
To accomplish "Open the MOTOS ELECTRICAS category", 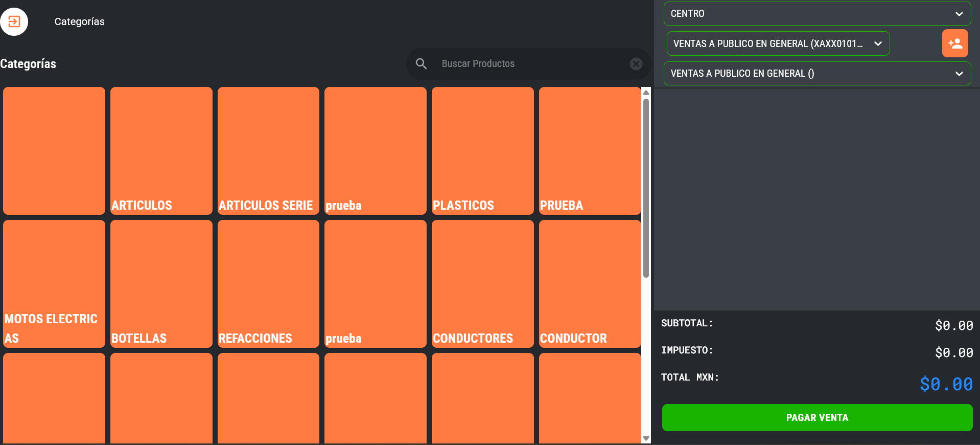I will [54, 284].
